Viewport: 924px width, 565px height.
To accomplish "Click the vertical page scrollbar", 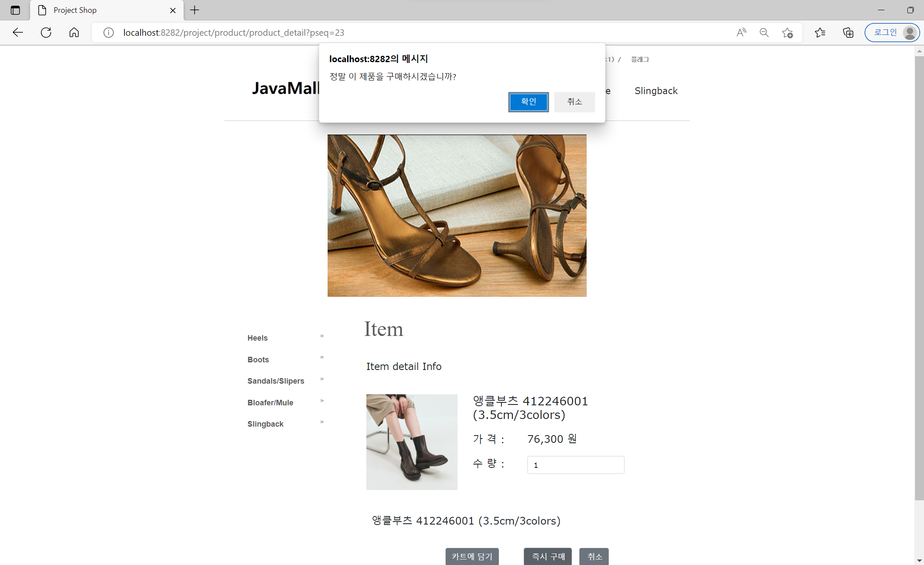I will tap(919, 278).
